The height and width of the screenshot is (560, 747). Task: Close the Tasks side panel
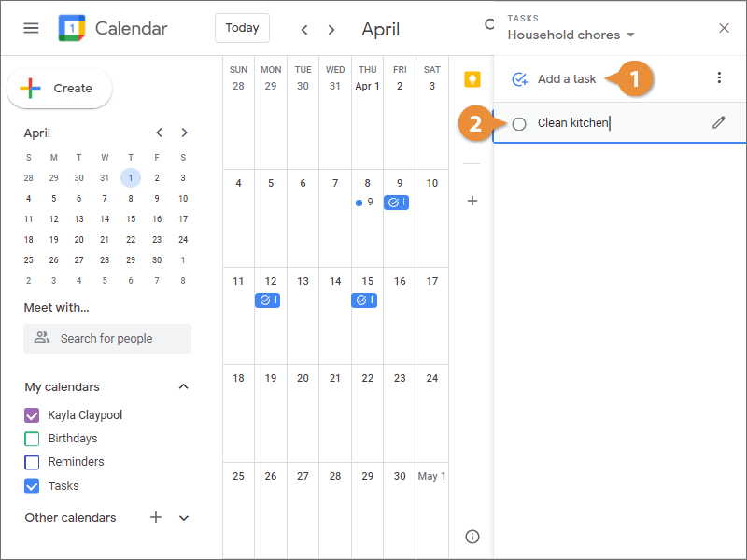click(724, 28)
